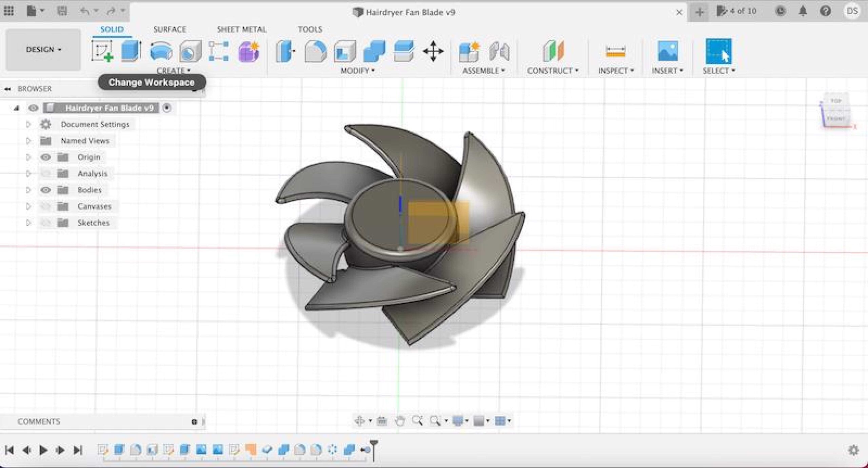Expand the Document Settings tree item

[28, 124]
